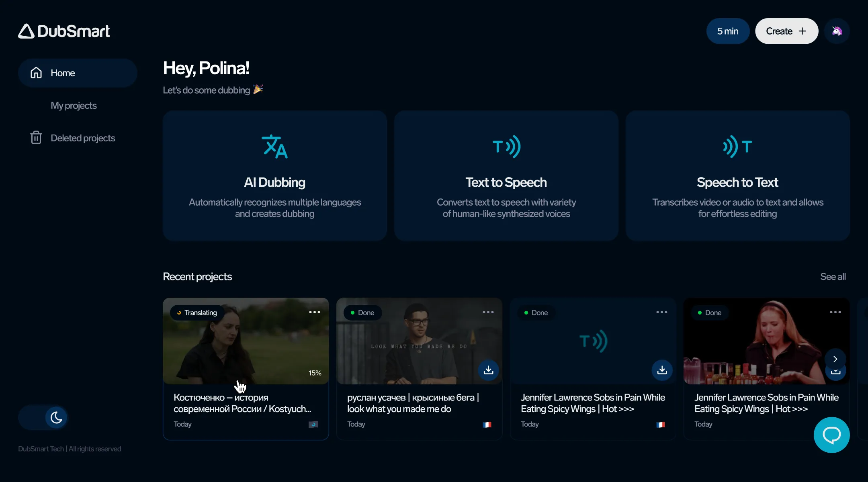Download the Text-to-Speech Jennifer Lawrence project
The height and width of the screenshot is (482, 868).
tap(662, 370)
